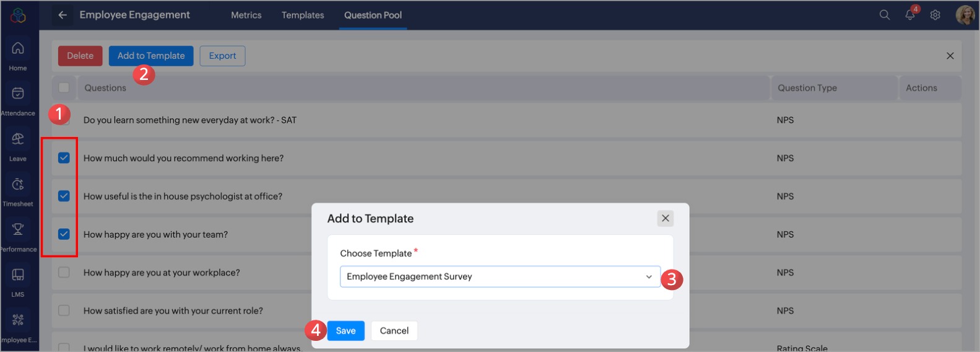Uncheck 'How much would you recommend working here?'
980x352 pixels.
64,158
